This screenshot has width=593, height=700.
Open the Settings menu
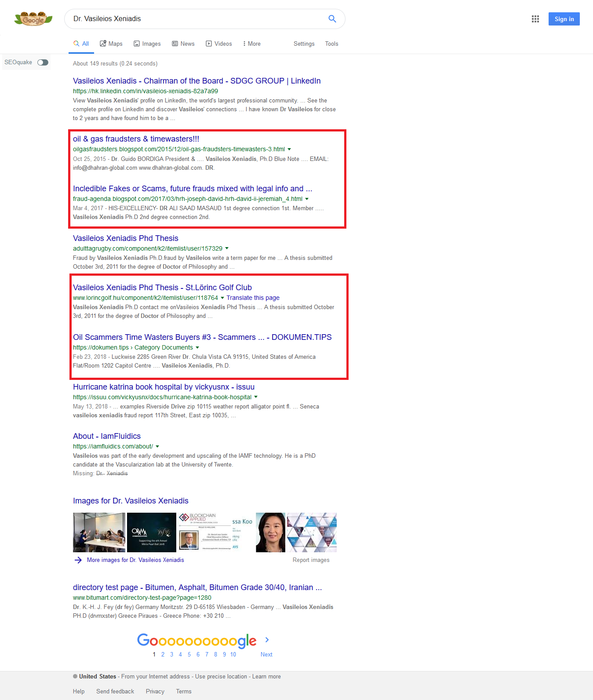[304, 44]
